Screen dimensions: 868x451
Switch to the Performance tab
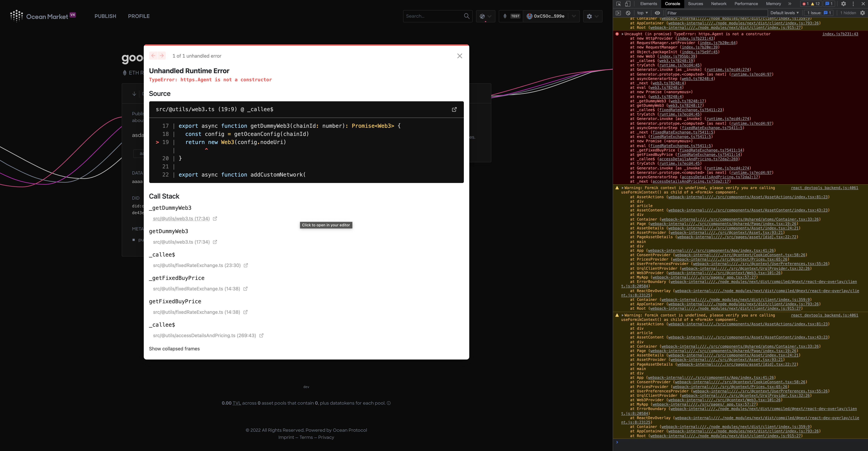(x=746, y=4)
